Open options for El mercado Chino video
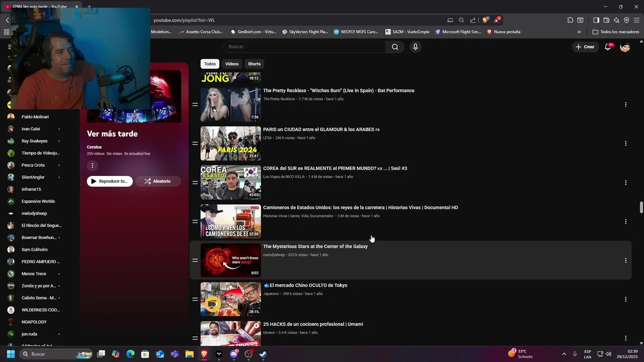The width and height of the screenshot is (644, 362). (x=626, y=299)
